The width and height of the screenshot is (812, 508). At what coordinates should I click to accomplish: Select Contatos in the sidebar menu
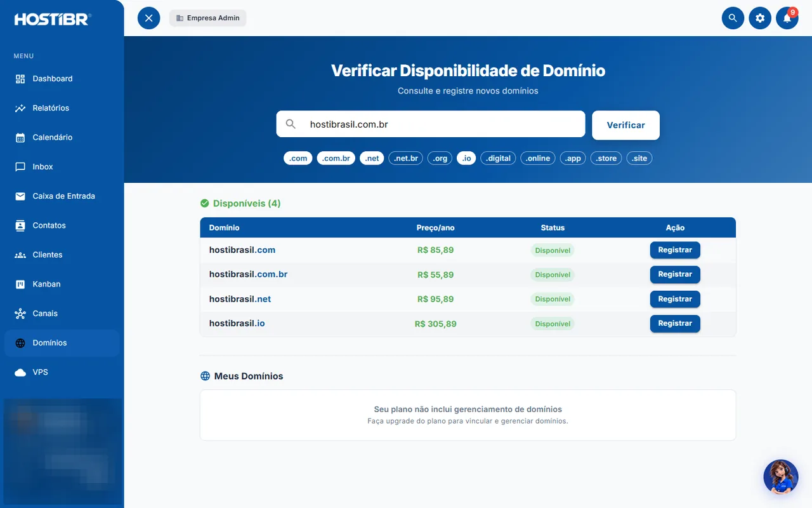click(62, 225)
